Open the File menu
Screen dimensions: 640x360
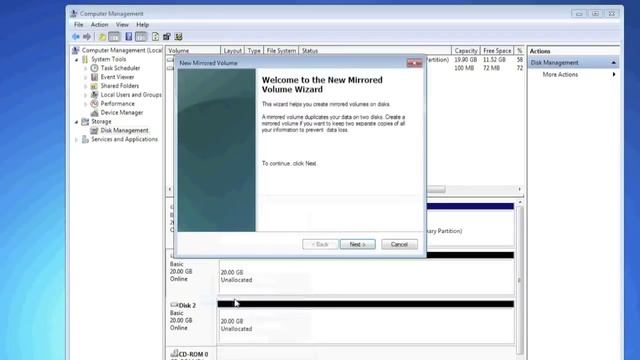[78, 25]
